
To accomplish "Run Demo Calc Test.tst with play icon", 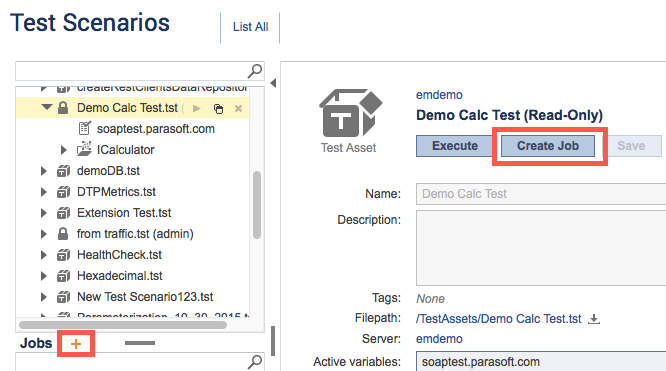I will 196,108.
